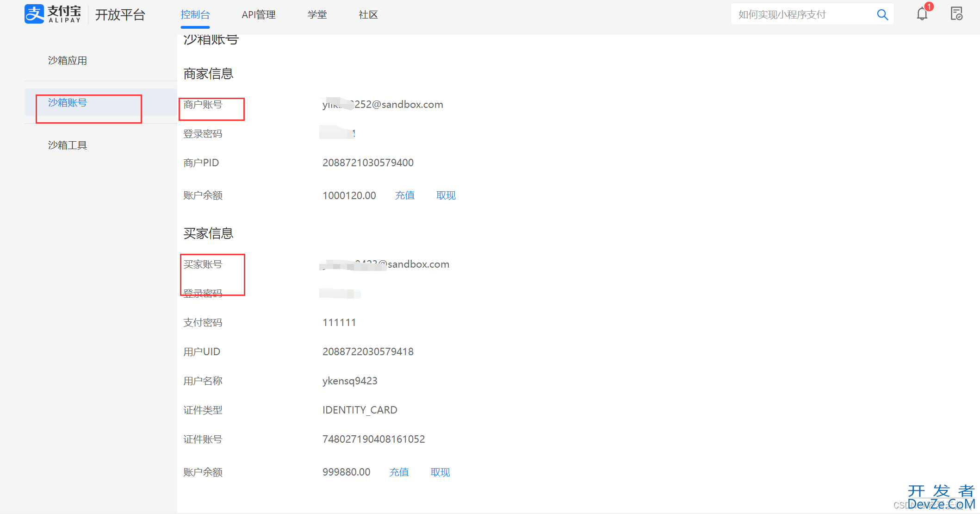Click 充值 next to buyer balance 999880.00

click(399, 472)
